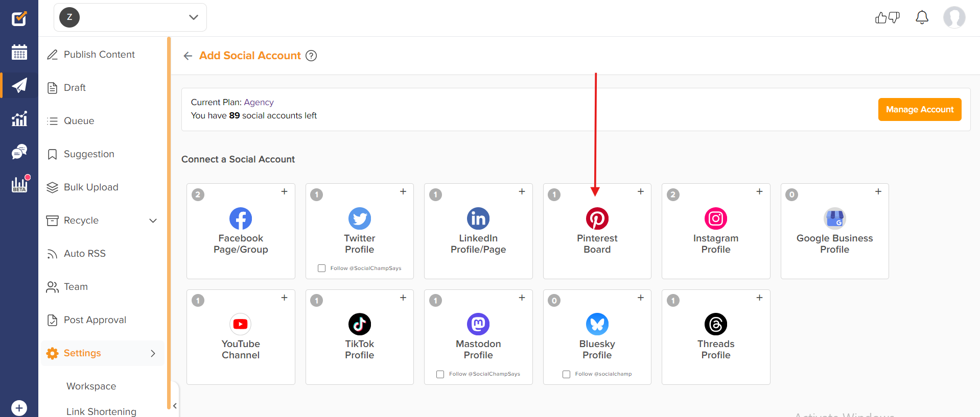Add account with plus on Pinterest card
Screen dimensions: 980x417
(x=641, y=191)
